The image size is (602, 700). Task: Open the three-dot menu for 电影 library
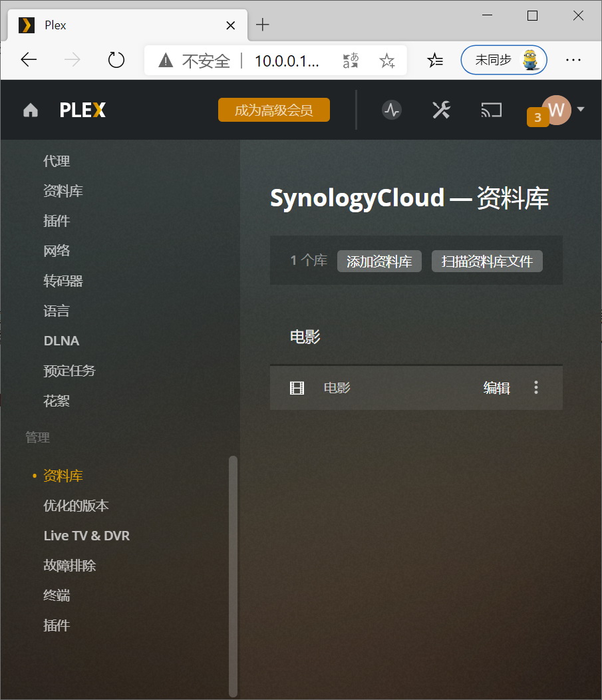pyautogui.click(x=536, y=387)
